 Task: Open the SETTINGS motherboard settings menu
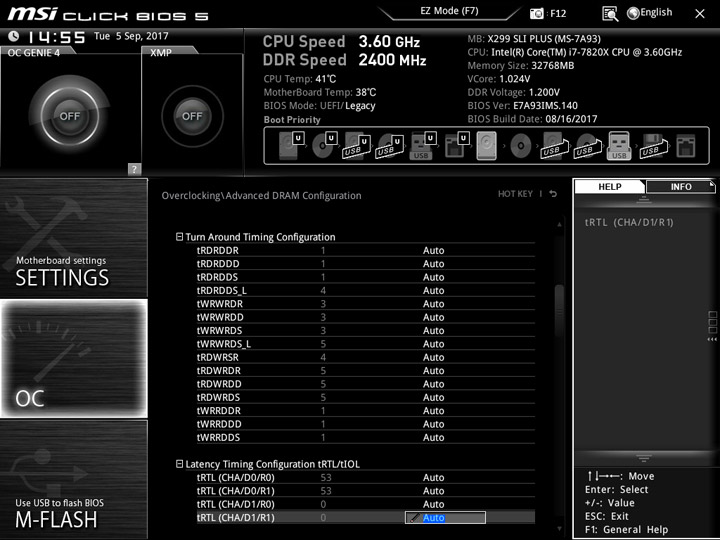coord(73,238)
